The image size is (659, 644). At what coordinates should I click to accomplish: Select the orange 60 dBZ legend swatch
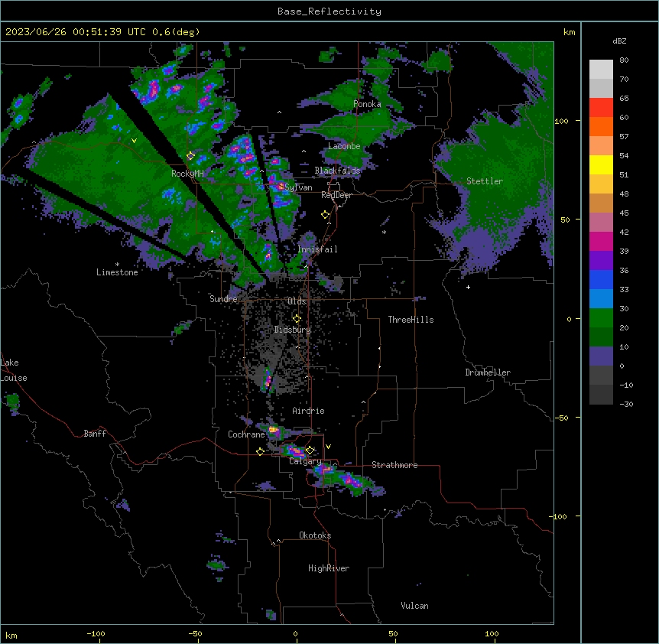[601, 126]
